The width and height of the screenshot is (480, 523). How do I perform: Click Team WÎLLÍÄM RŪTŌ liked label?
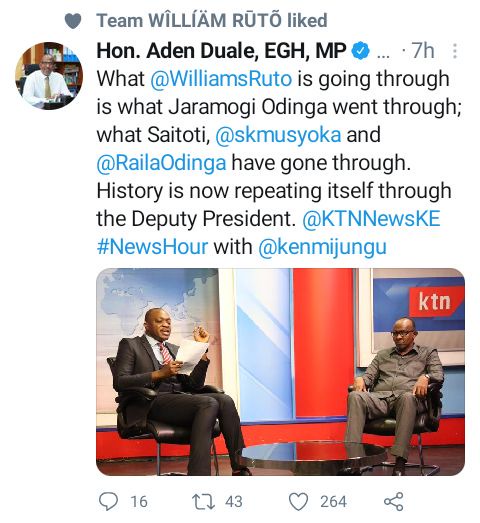[212, 21]
